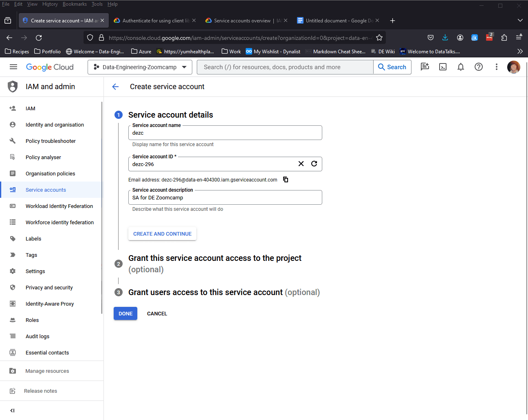
Task: Open DE Wiki bookmark
Action: [383, 51]
